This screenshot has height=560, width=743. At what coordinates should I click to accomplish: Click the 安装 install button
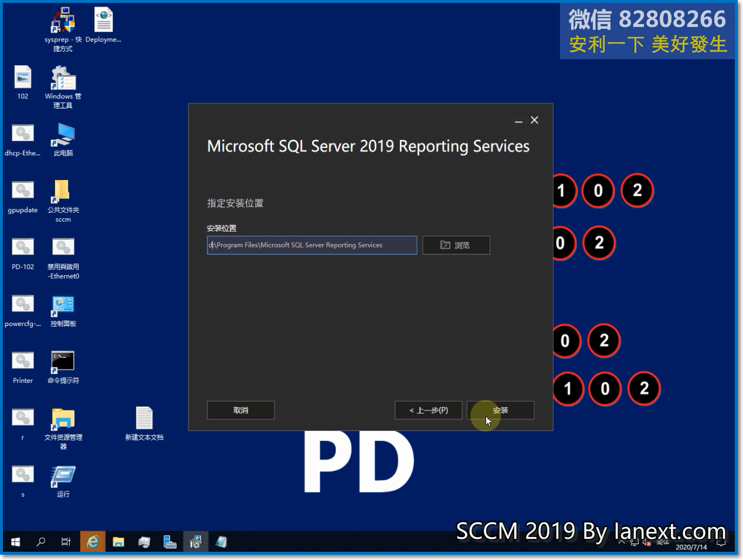(x=500, y=410)
